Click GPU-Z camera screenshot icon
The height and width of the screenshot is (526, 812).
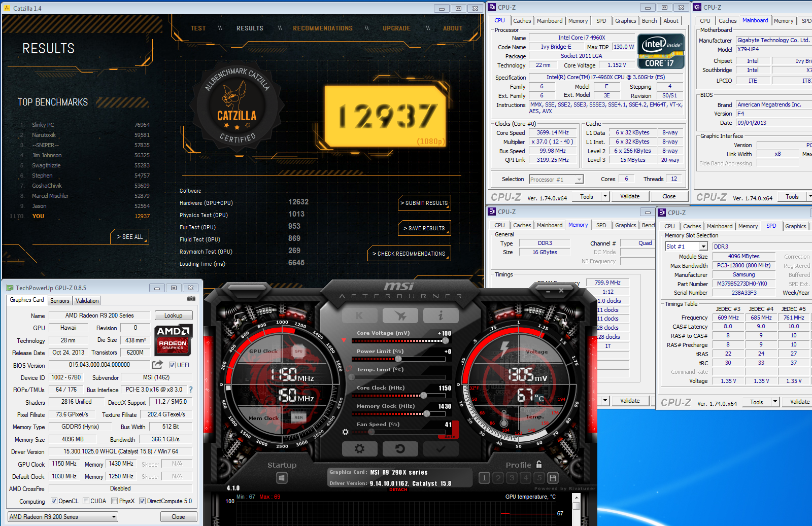tap(191, 299)
